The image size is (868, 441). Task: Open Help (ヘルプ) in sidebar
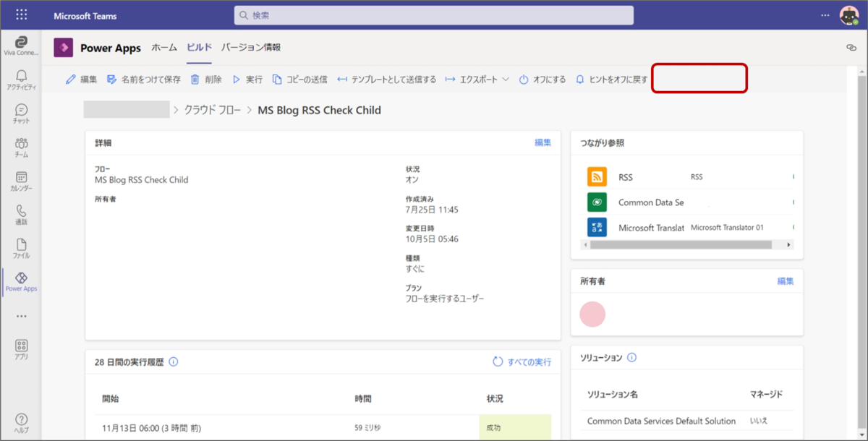[x=21, y=423]
